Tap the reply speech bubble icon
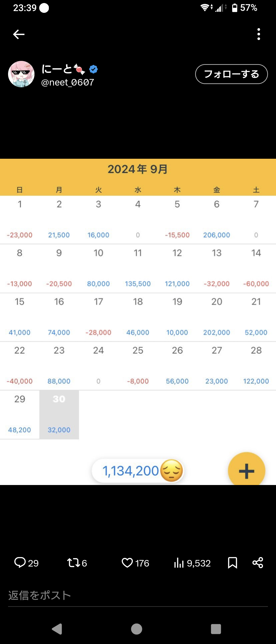Image resolution: width=276 pixels, height=644 pixels. tap(20, 563)
